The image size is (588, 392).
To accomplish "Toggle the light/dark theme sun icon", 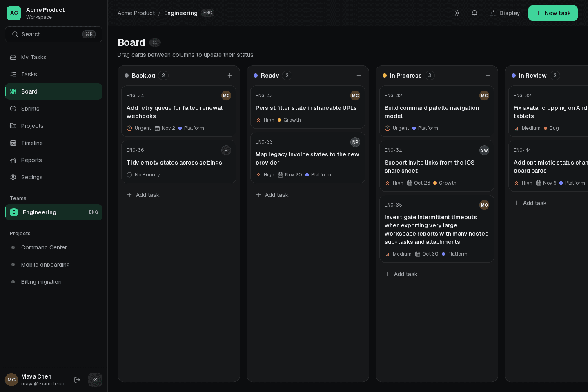I will pyautogui.click(x=457, y=13).
